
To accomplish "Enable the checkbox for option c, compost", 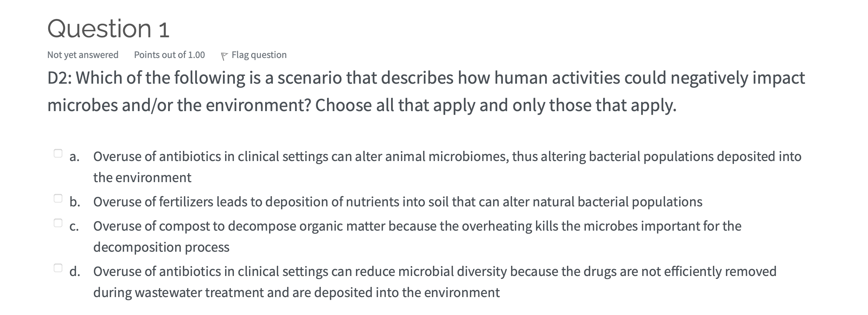I will pos(58,223).
